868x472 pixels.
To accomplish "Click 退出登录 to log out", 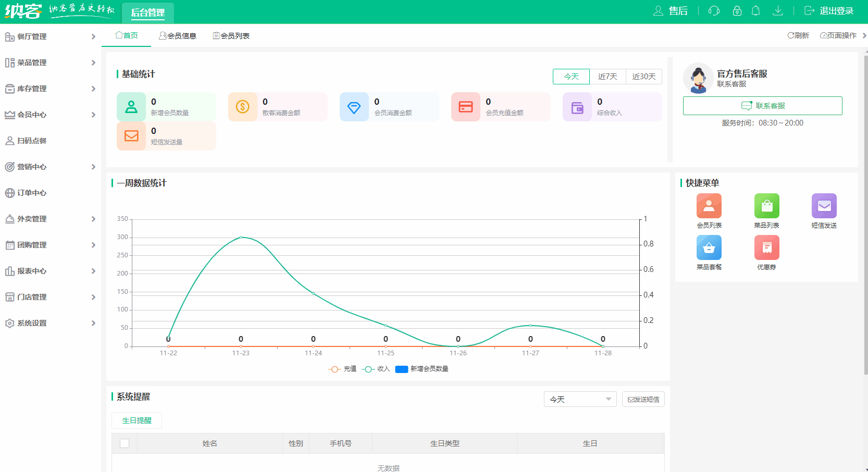I will 836,10.
